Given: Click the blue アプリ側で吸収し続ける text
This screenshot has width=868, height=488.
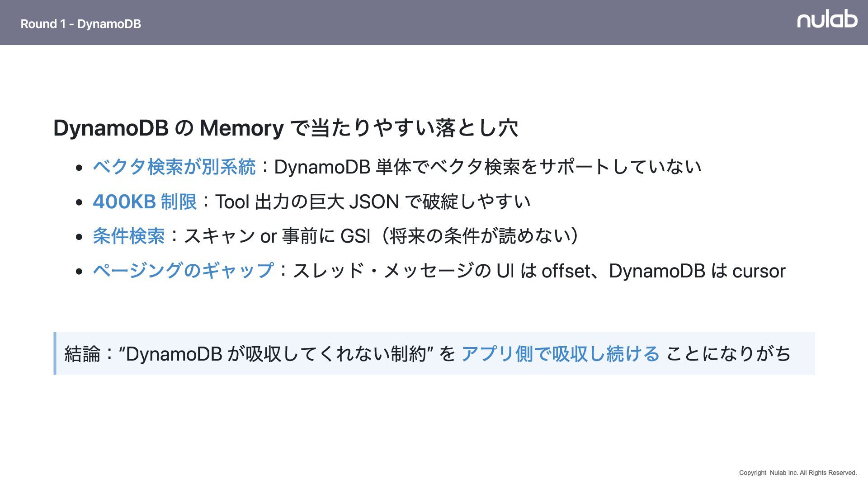Looking at the screenshot, I should tap(560, 353).
